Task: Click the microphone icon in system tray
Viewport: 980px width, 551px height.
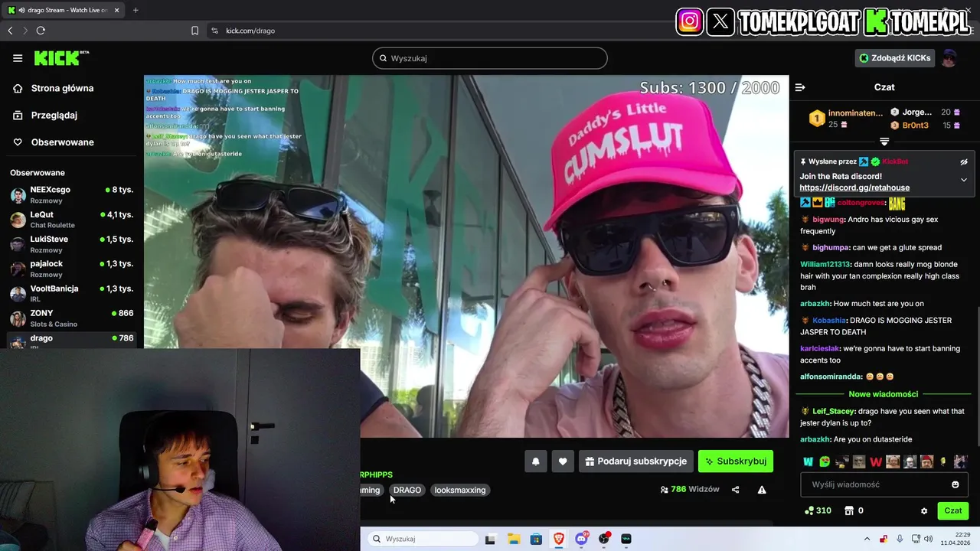Action: pyautogui.click(x=900, y=539)
